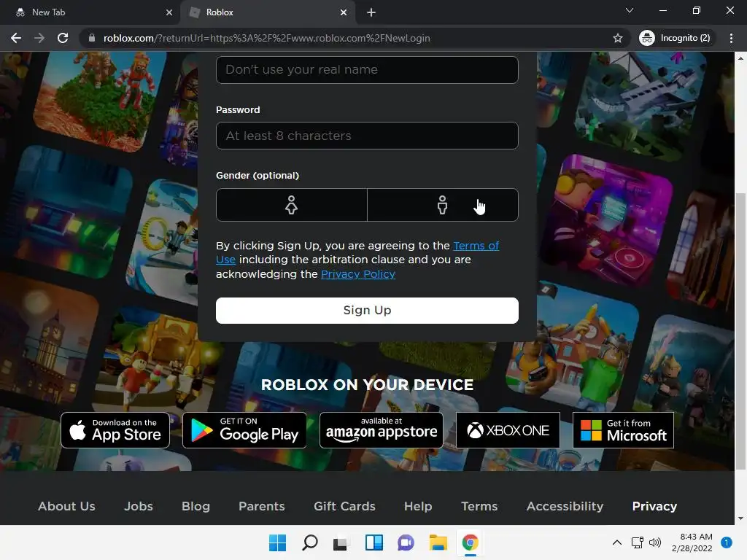Open the About Us footer link
Viewport: 747px width, 560px height.
click(x=66, y=506)
